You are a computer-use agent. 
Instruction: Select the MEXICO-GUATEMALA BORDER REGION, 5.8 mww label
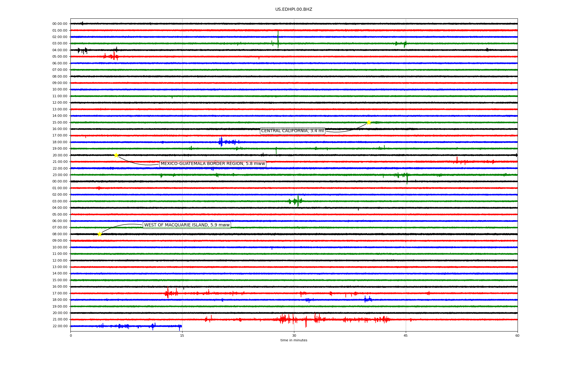pyautogui.click(x=213, y=164)
